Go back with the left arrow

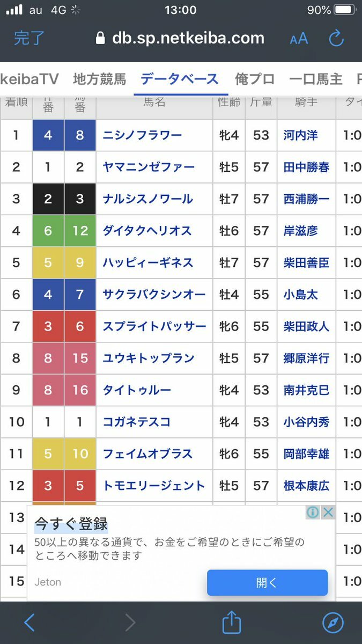pyautogui.click(x=29, y=623)
